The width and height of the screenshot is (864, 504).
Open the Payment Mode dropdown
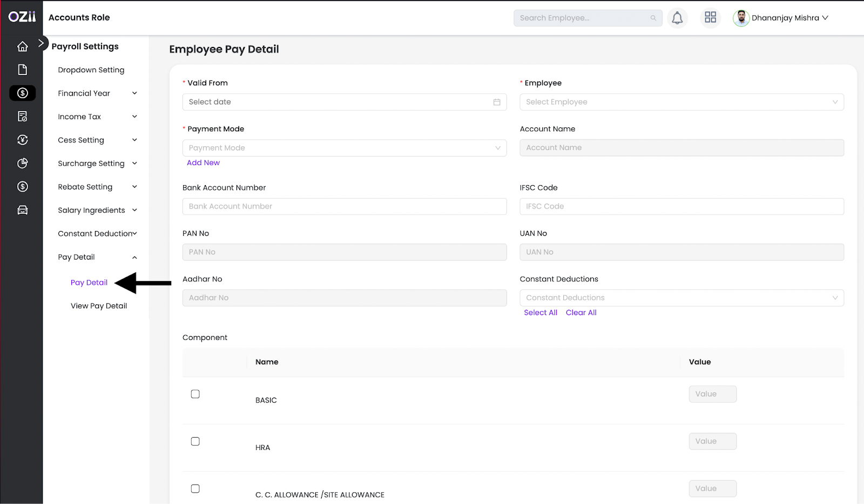point(344,148)
